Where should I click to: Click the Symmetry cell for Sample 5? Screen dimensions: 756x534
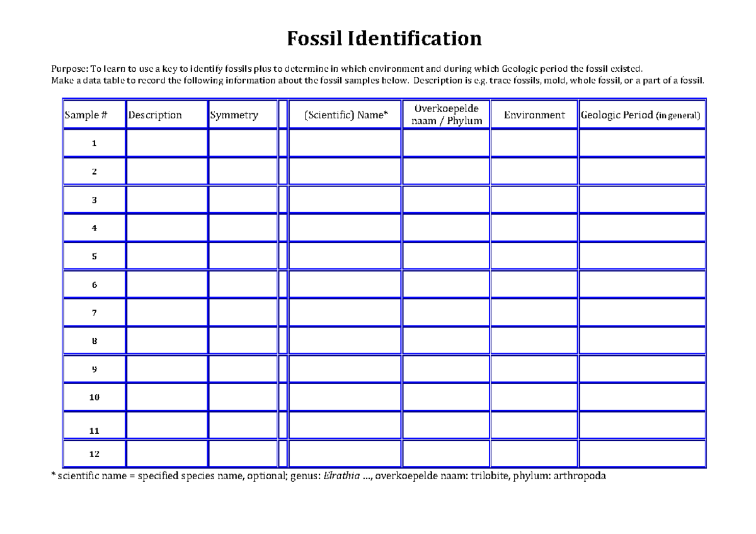242,256
